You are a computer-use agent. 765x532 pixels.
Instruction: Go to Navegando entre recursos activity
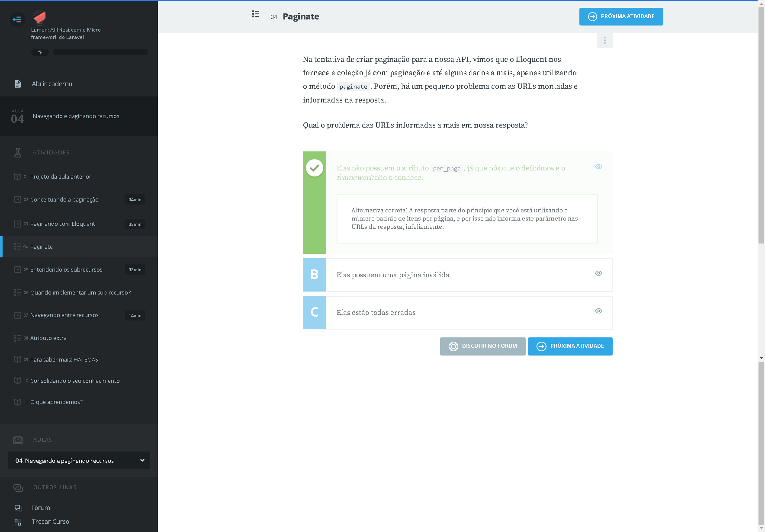tap(64, 315)
